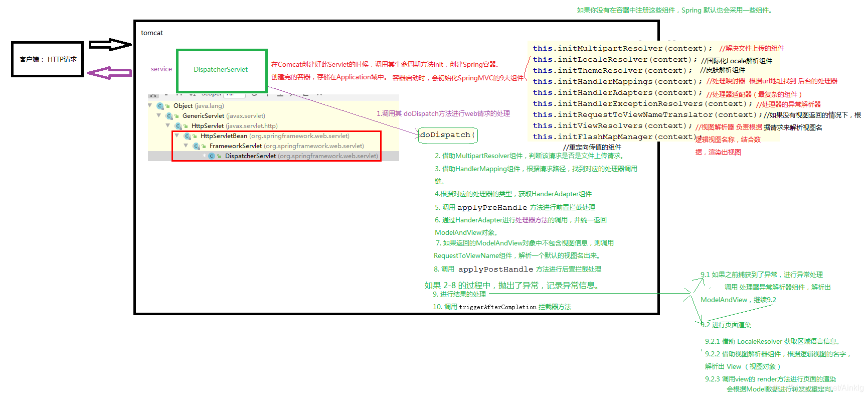
Task: Click the '//皮肤解析组件' comment
Action: click(x=723, y=70)
